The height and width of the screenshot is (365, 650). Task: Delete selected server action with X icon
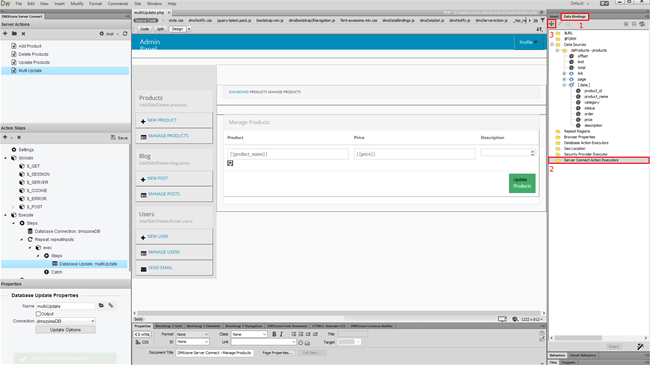[x=23, y=34]
